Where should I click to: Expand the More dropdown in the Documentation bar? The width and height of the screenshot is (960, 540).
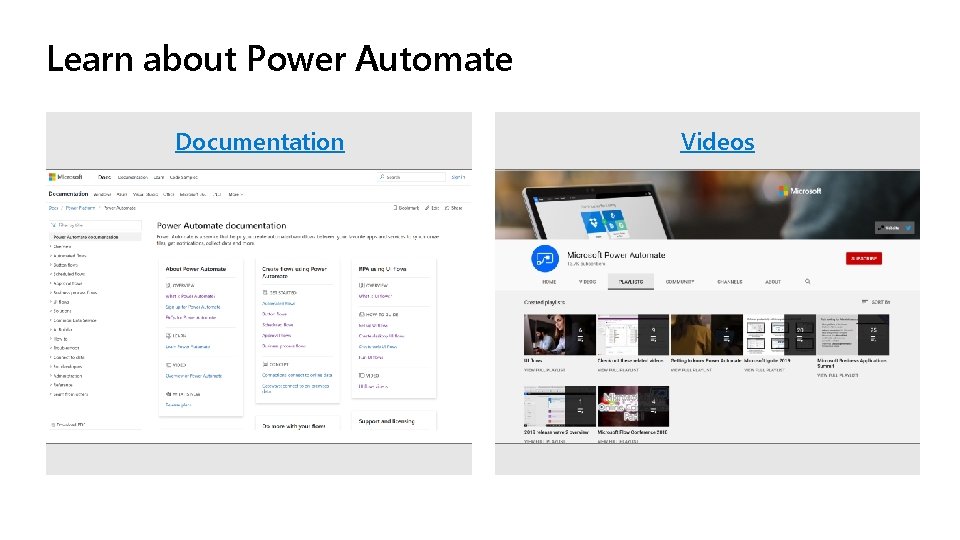[x=236, y=195]
